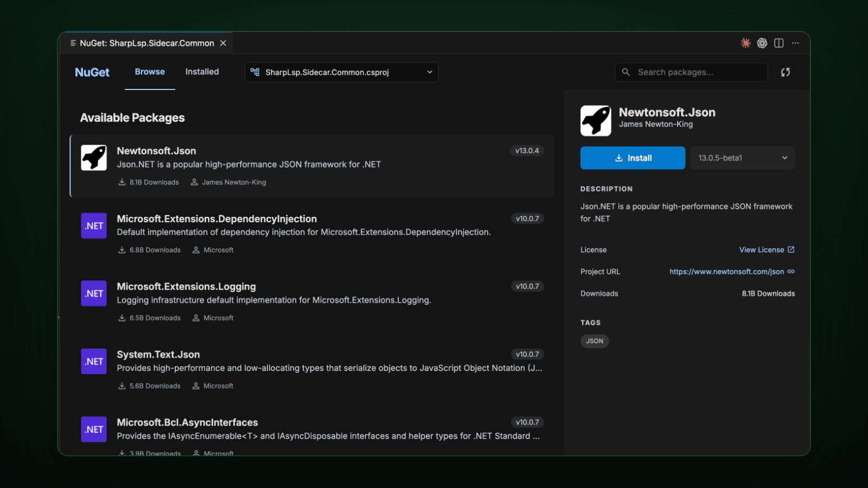This screenshot has width=868, height=488.
Task: Select the System.Text.Json package title
Action: [158, 354]
